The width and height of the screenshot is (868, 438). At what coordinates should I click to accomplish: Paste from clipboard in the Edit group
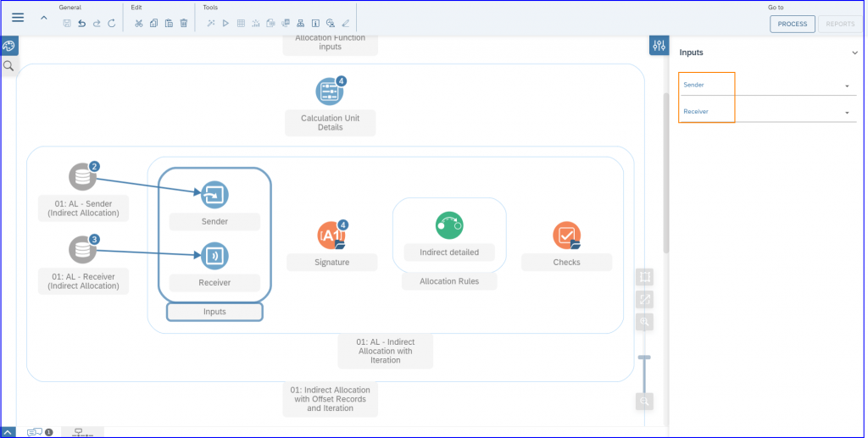[169, 23]
